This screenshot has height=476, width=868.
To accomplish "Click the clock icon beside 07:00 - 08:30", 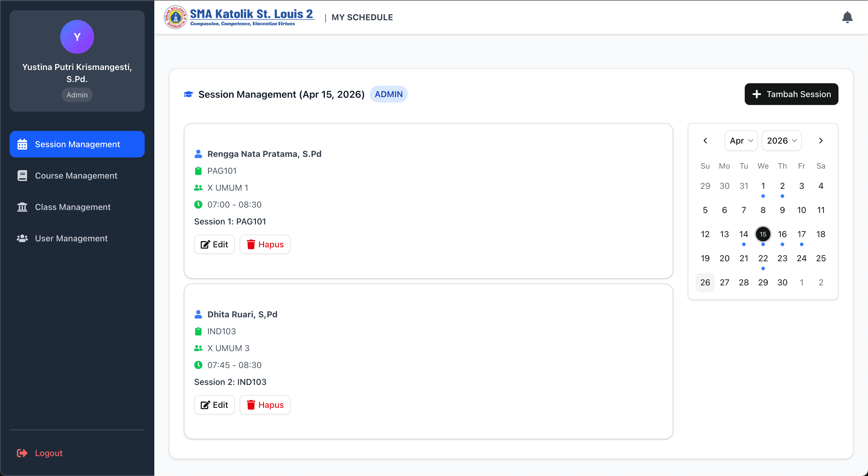I will coord(198,205).
